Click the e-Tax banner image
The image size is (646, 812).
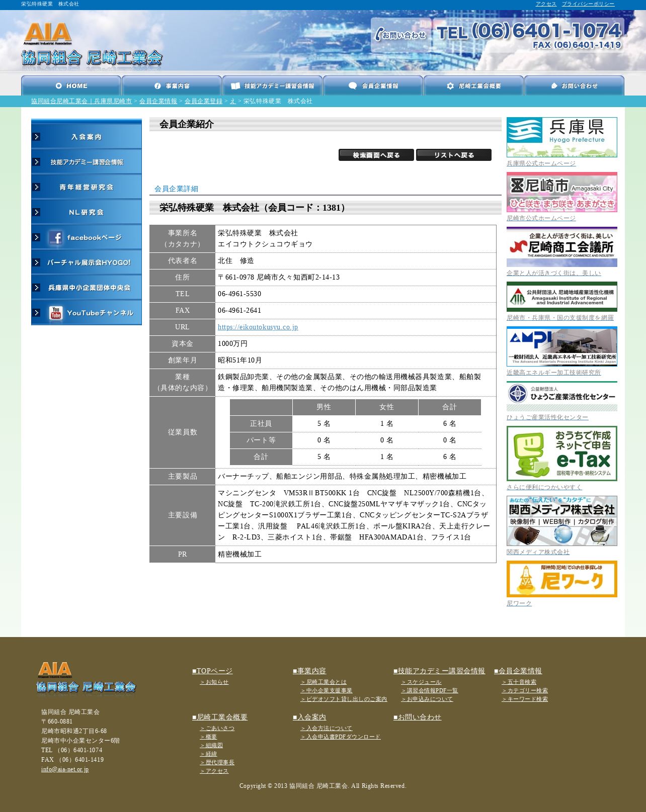click(x=562, y=454)
